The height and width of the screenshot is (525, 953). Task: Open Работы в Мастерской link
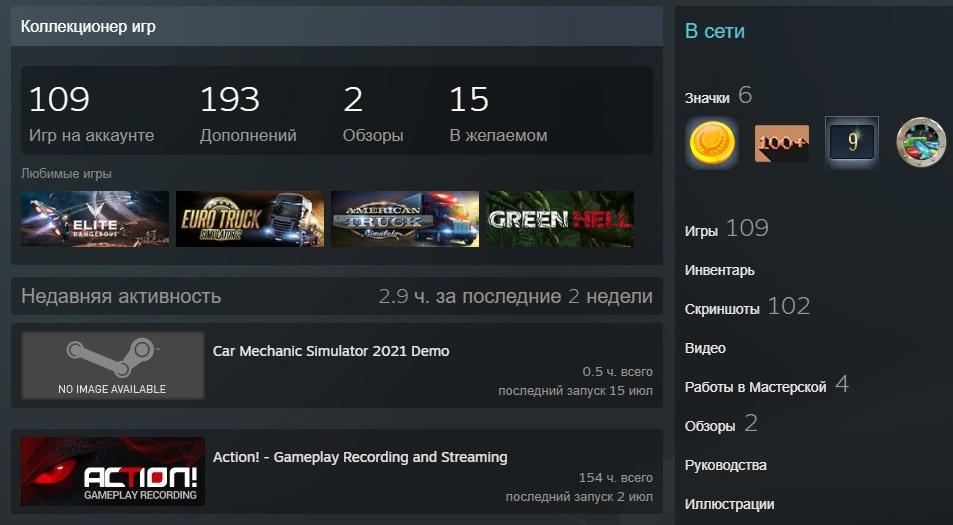tap(766, 385)
